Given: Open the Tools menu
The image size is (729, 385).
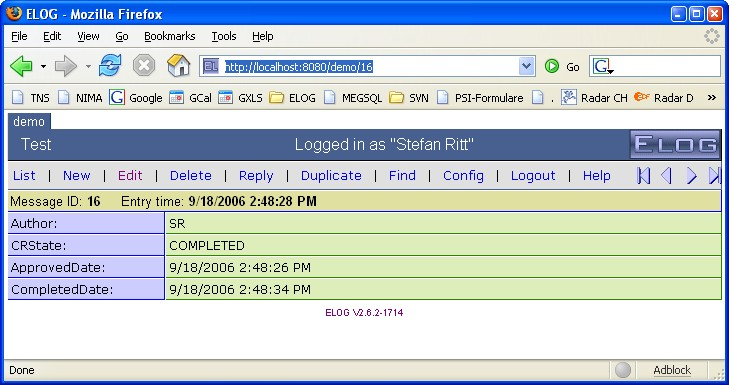Looking at the screenshot, I should [224, 36].
